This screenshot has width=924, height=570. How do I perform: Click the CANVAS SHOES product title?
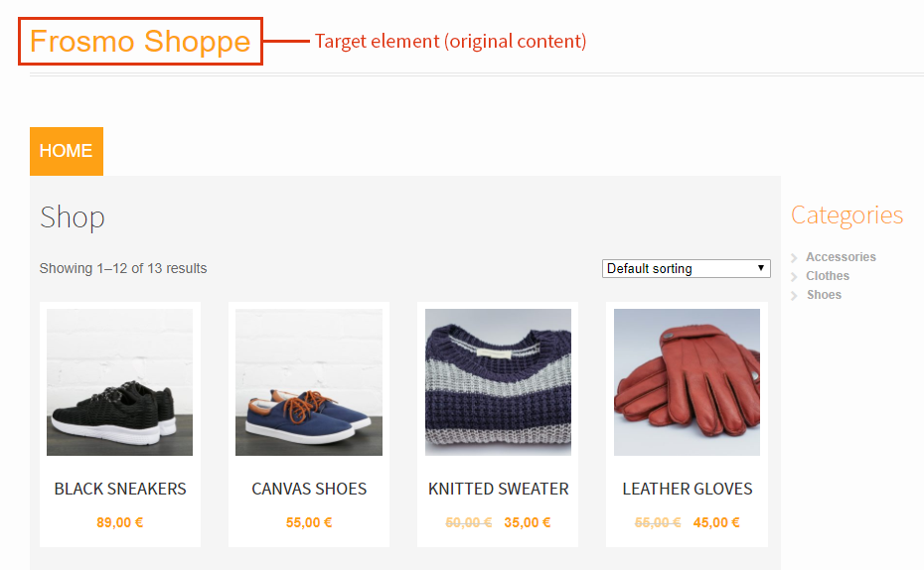tap(309, 489)
